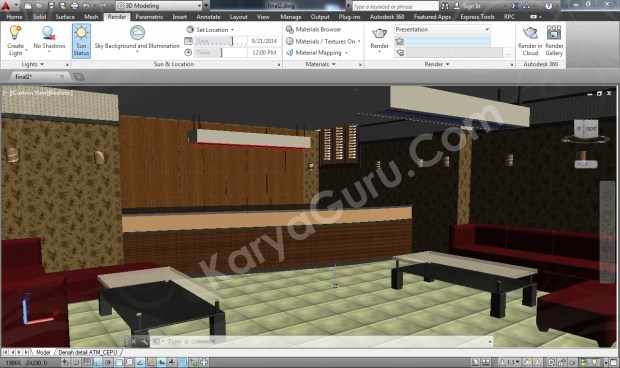Expand the Render panel title dropdown
Screen dimensions: 620x368
coord(447,64)
